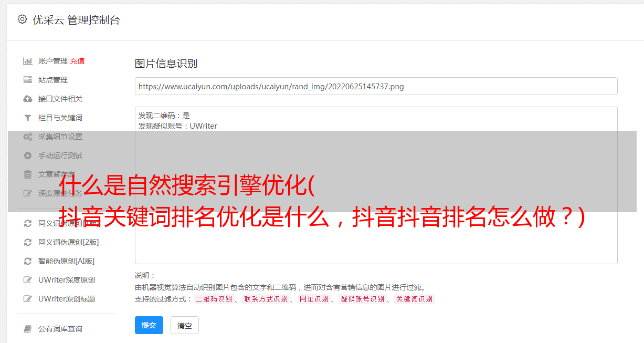Click the play circle icon beside 手动运行测试
644x343 pixels.
pyautogui.click(x=28, y=155)
